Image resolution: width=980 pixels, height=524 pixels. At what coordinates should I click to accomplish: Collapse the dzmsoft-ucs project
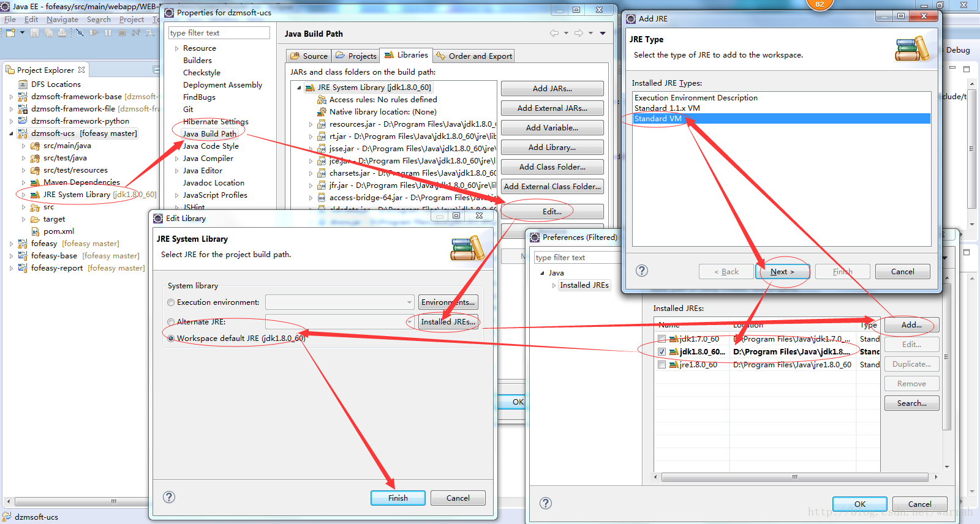coord(11,133)
